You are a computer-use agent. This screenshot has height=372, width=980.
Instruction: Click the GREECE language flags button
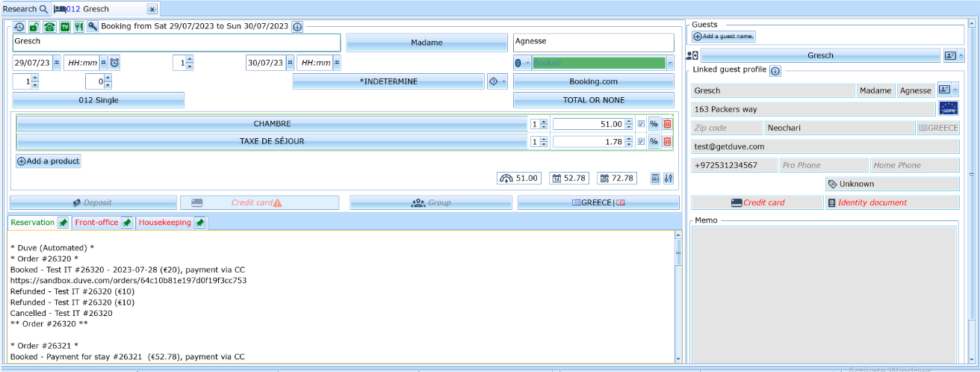tap(598, 202)
